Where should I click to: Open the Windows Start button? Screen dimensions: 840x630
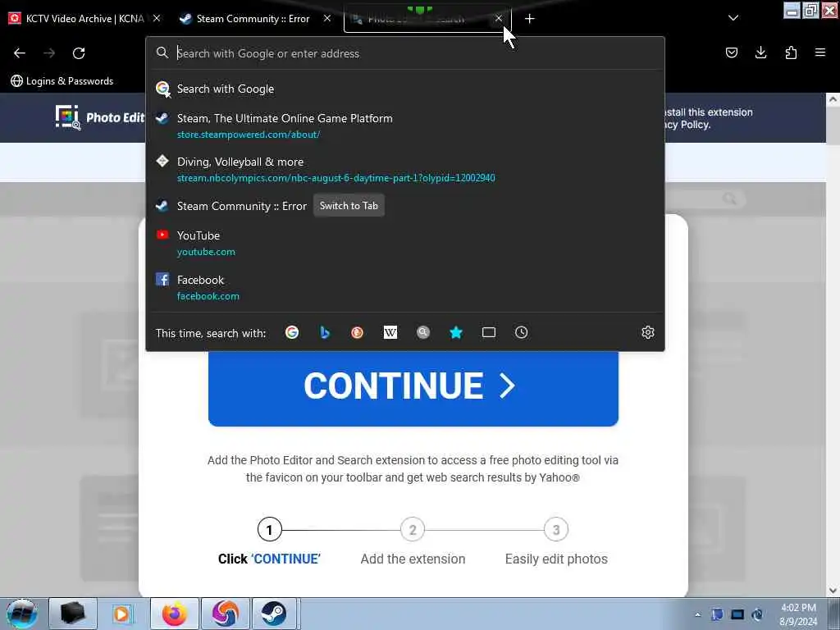pos(22,614)
